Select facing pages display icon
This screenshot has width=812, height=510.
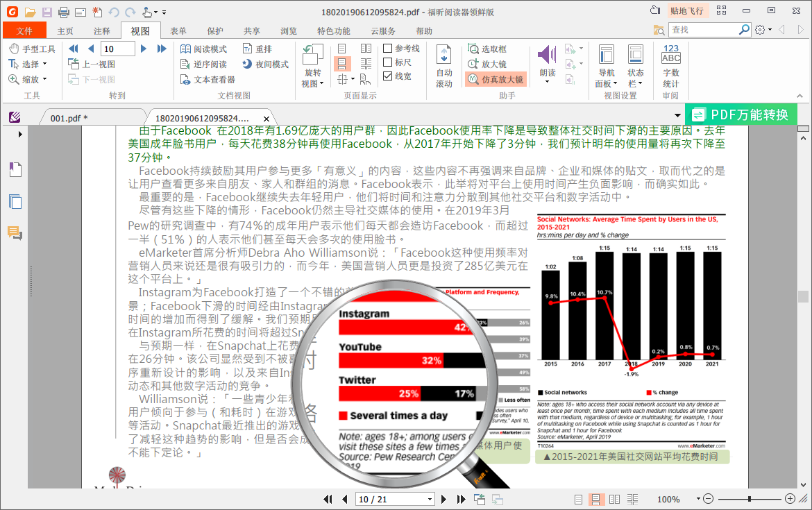366,49
